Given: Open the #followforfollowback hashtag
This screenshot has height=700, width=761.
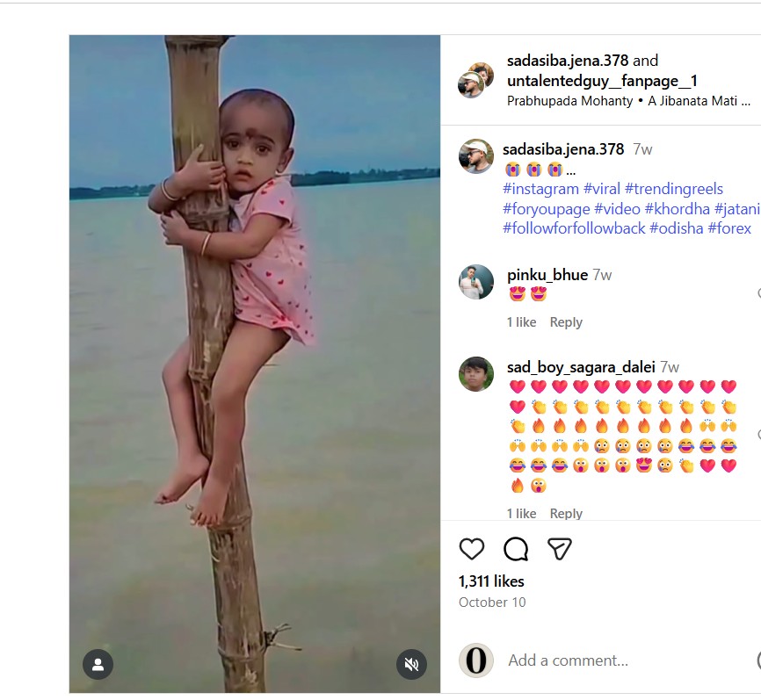Looking at the screenshot, I should (x=574, y=228).
